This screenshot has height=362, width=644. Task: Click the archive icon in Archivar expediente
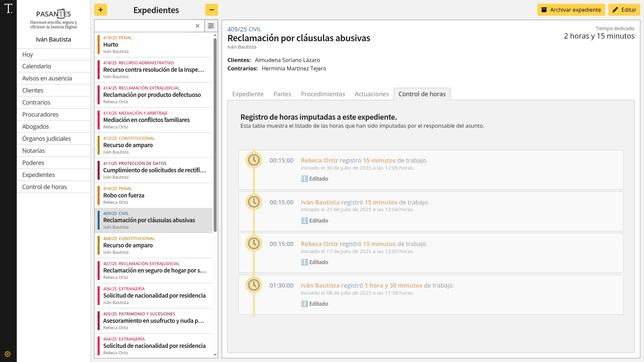(x=544, y=10)
